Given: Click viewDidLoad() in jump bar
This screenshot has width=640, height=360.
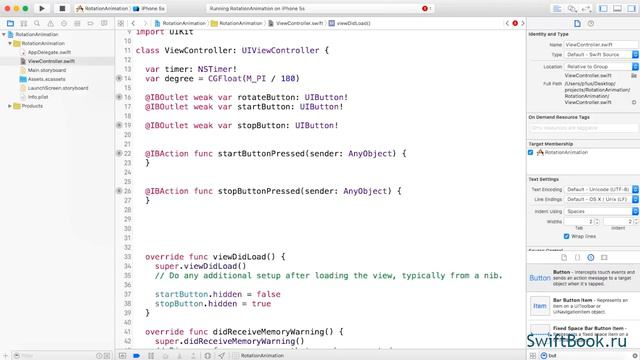Looking at the screenshot, I should coord(349,23).
